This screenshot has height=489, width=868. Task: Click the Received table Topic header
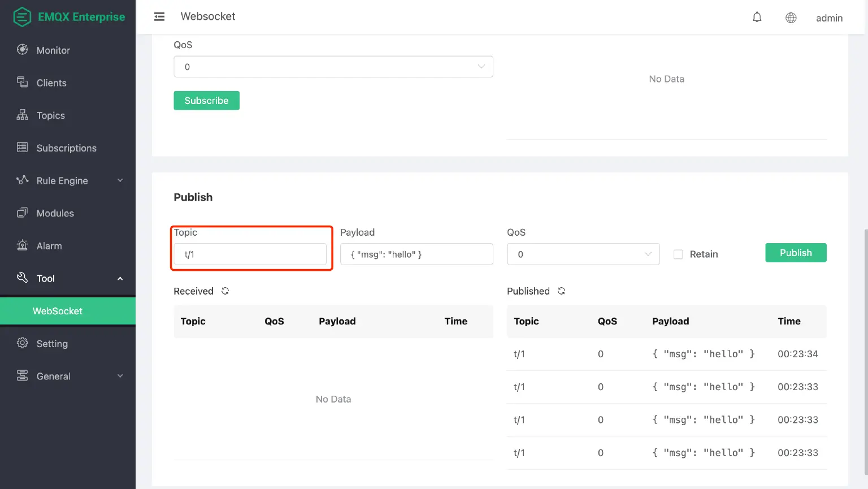[193, 321]
